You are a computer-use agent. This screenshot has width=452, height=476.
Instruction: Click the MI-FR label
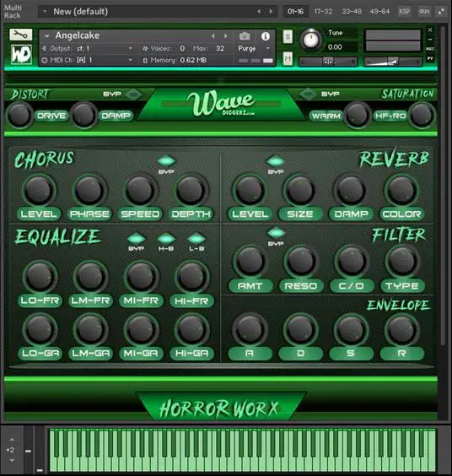[141, 300]
